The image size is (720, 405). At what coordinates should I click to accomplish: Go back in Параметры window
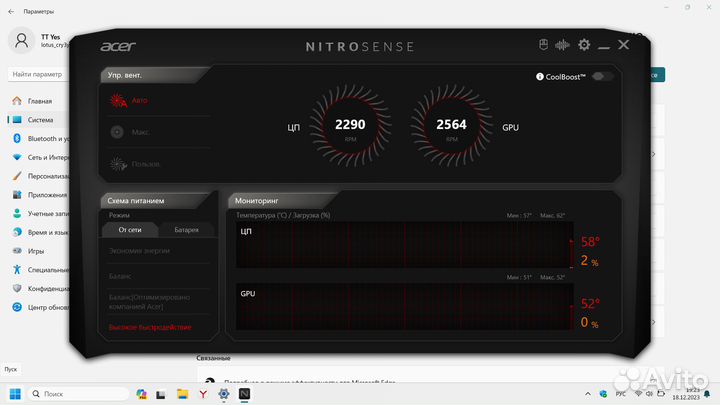point(11,11)
